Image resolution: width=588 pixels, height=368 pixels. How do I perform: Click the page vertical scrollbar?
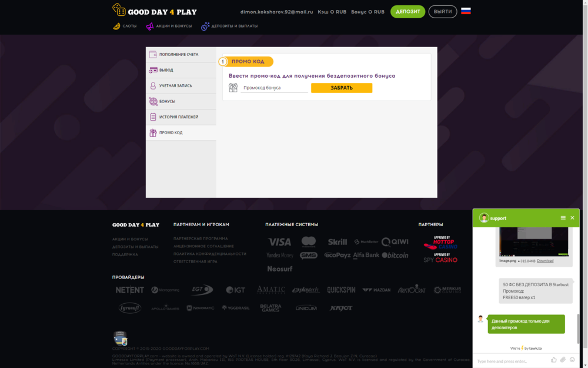click(585, 184)
